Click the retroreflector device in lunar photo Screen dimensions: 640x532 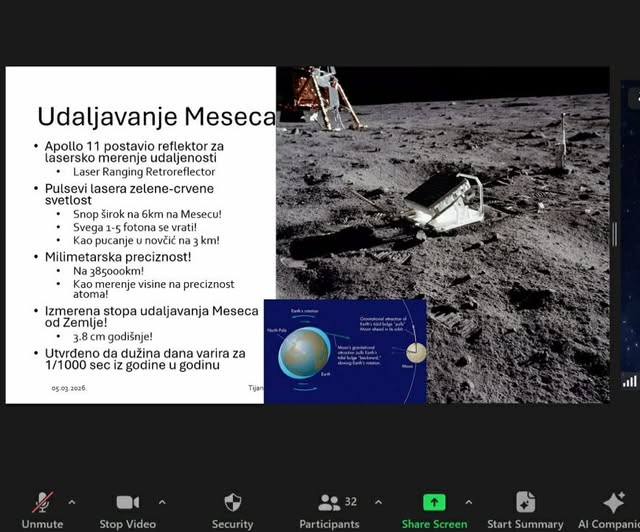click(x=445, y=201)
